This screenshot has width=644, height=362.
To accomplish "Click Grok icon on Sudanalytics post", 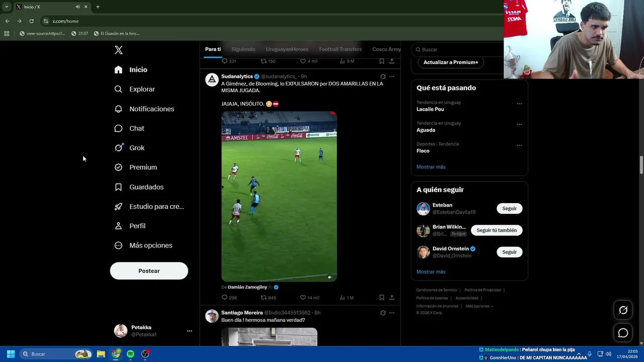I will pyautogui.click(x=383, y=76).
